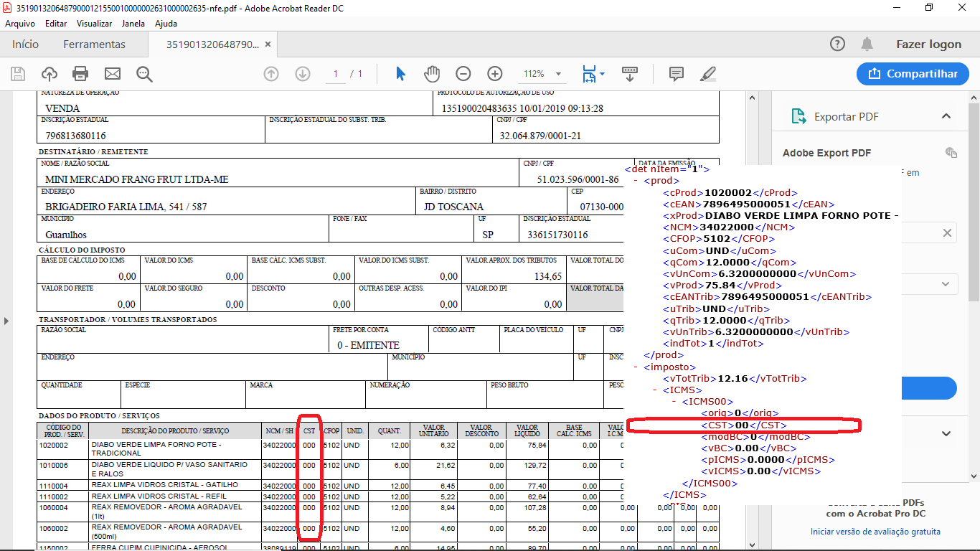Expand left navigation pane arrow
The height and width of the screenshot is (551, 980).
(x=6, y=321)
